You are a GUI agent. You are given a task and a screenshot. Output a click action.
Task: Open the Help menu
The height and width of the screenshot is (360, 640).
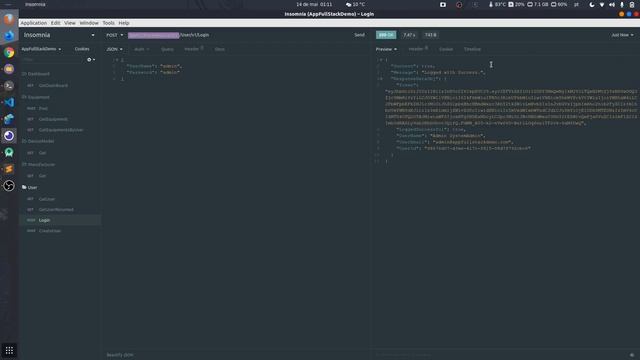(124, 23)
